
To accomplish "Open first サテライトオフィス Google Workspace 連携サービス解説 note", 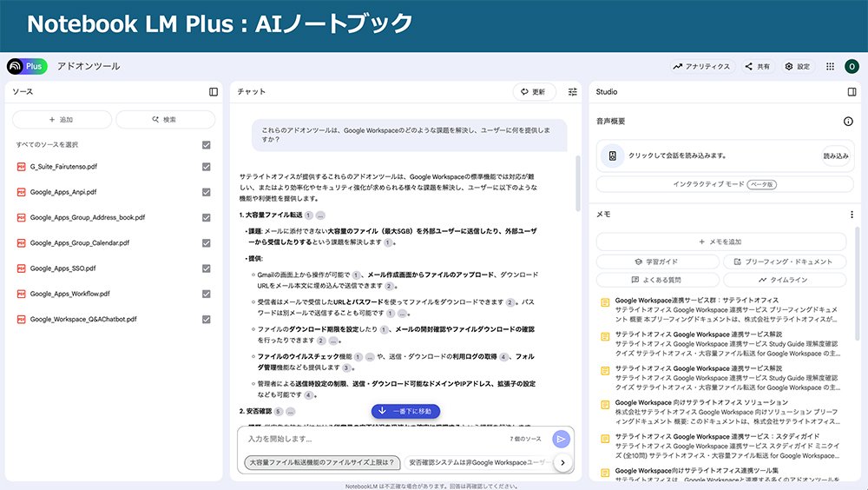I will point(720,344).
